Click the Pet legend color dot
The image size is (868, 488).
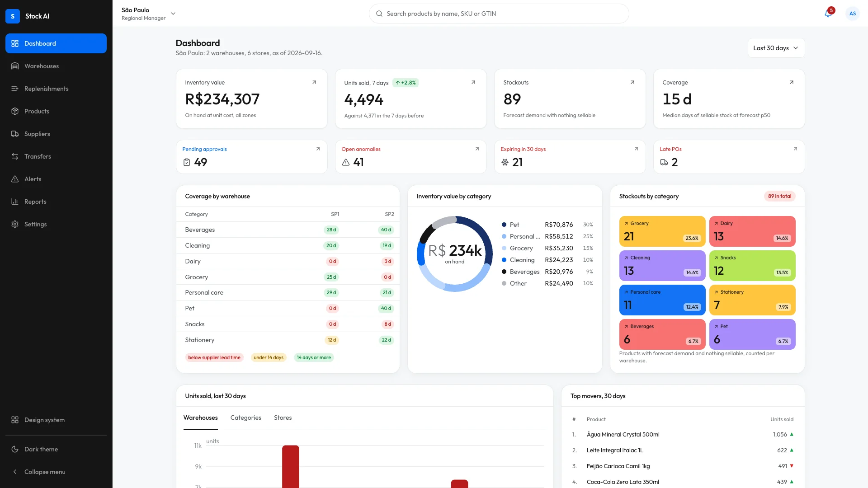click(504, 225)
